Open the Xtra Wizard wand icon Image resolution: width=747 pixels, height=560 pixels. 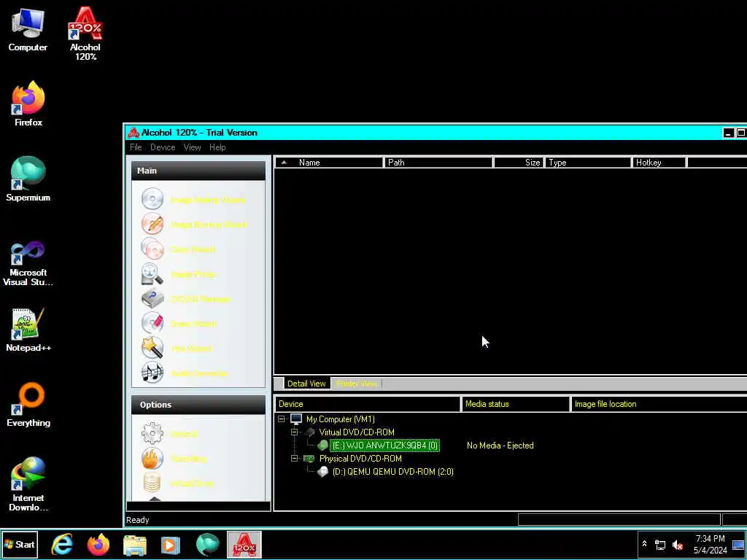click(x=152, y=348)
